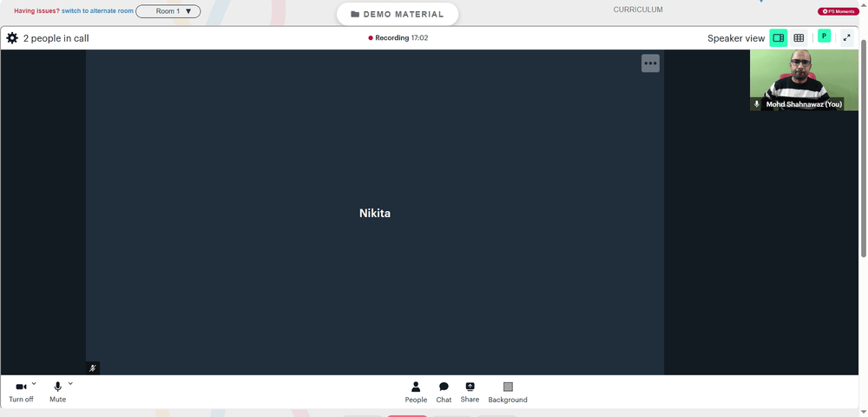Click the green P badge
868x417 pixels.
(x=825, y=36)
